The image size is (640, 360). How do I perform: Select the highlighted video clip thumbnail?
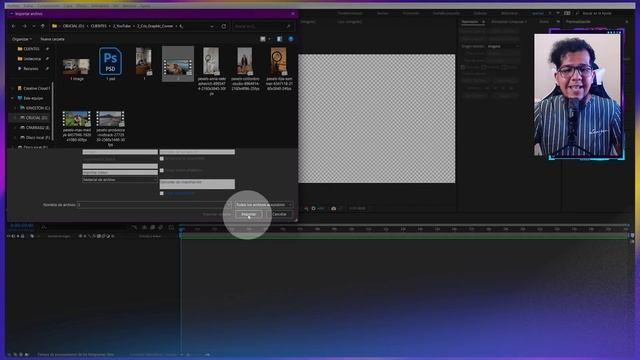click(x=178, y=64)
